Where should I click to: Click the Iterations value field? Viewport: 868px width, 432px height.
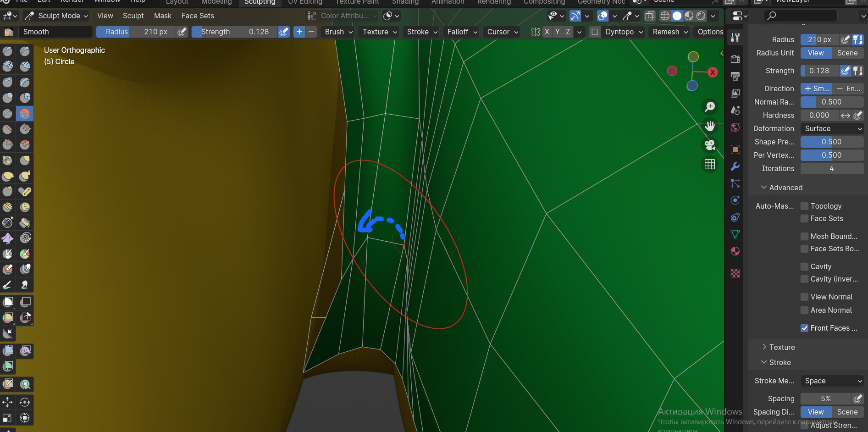(x=831, y=168)
